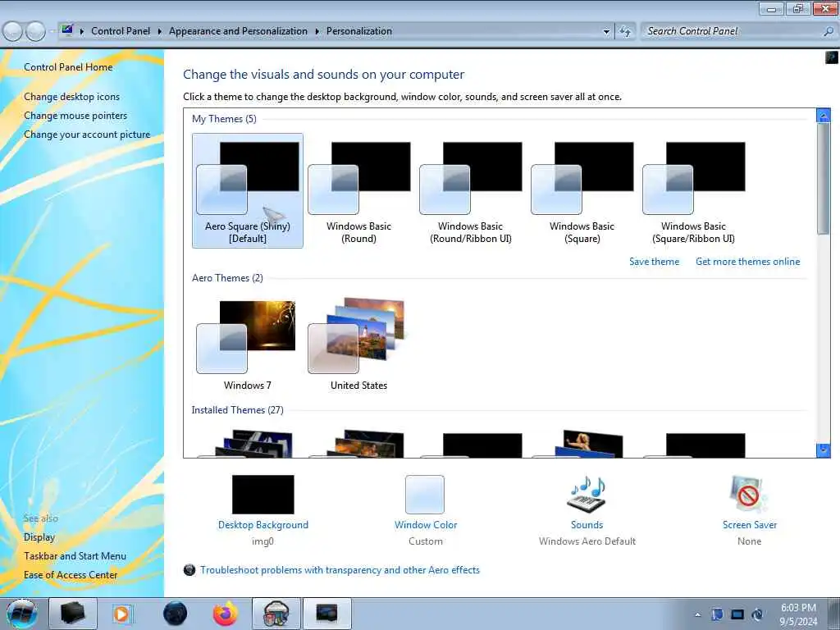Click the address bar refresh button
This screenshot has width=840, height=630.
[625, 32]
